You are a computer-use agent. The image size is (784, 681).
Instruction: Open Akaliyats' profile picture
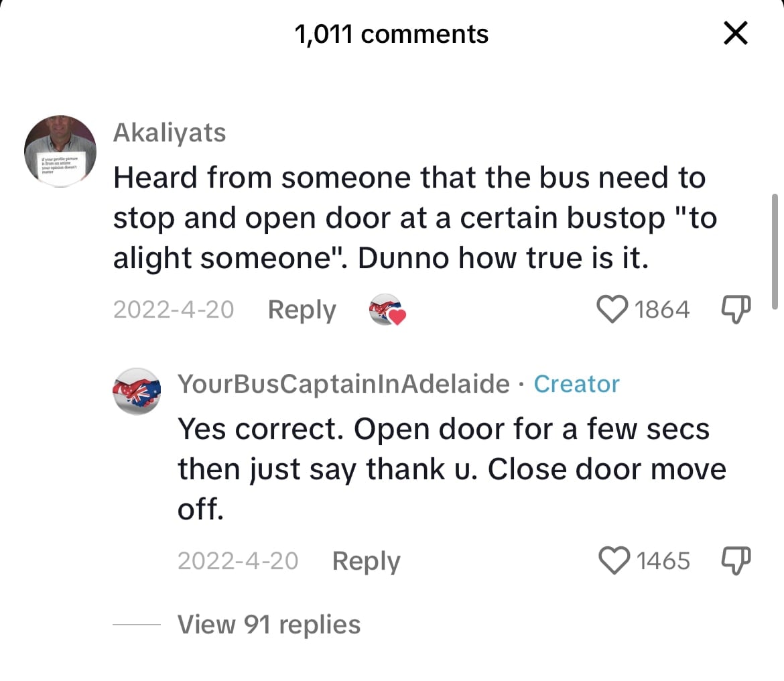(60, 151)
